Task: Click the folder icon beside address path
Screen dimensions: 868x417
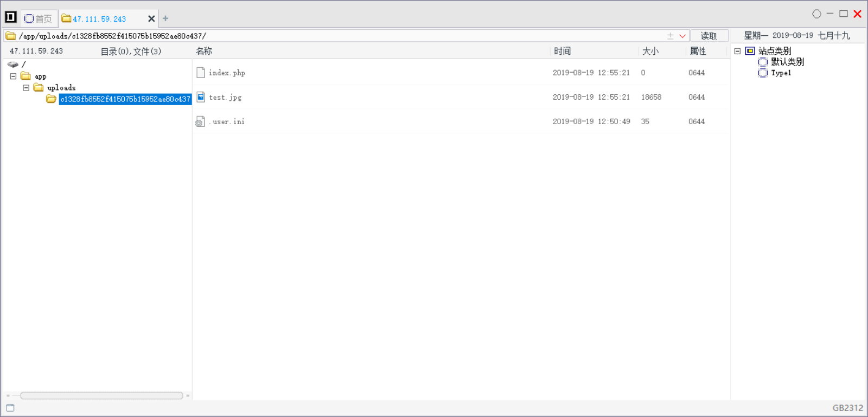Action: 10,36
